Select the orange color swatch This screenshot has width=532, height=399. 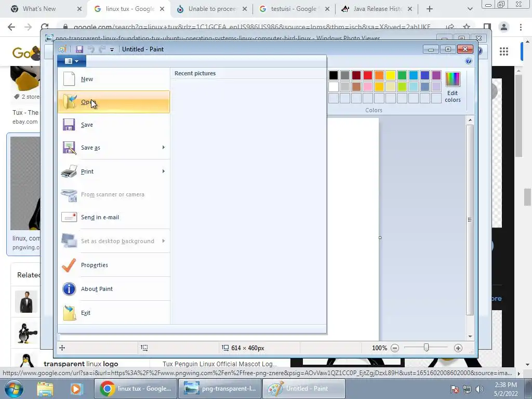click(379, 75)
